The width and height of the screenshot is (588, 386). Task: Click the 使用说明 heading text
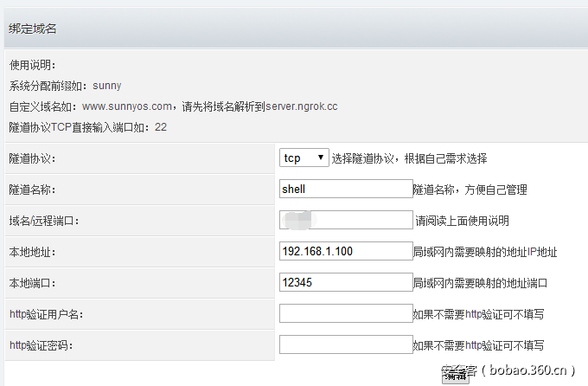(32, 65)
